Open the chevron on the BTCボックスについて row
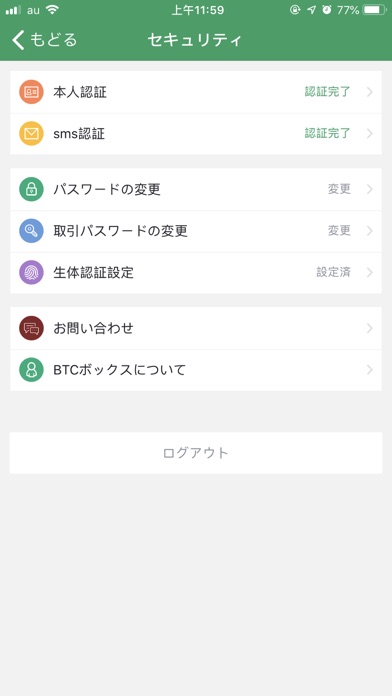Screen dimensions: 392x696 [x=369, y=370]
